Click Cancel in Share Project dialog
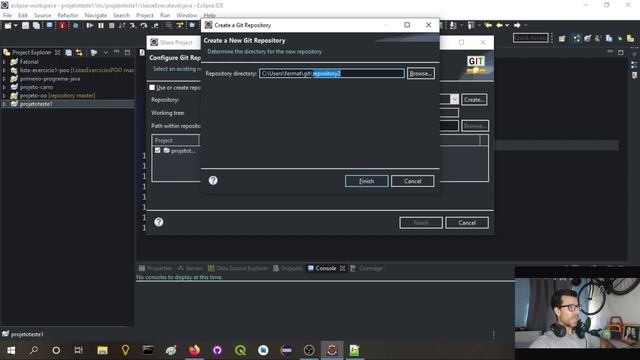The image size is (640, 360). click(467, 223)
